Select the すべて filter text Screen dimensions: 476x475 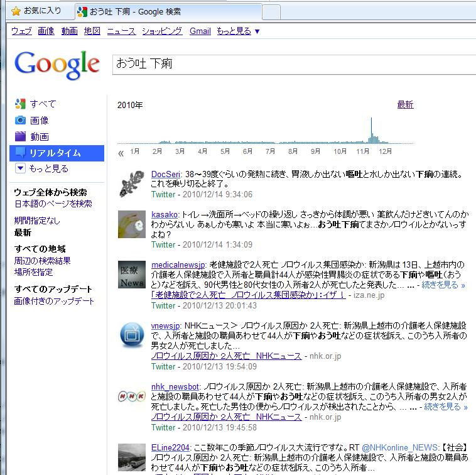pyautogui.click(x=43, y=104)
